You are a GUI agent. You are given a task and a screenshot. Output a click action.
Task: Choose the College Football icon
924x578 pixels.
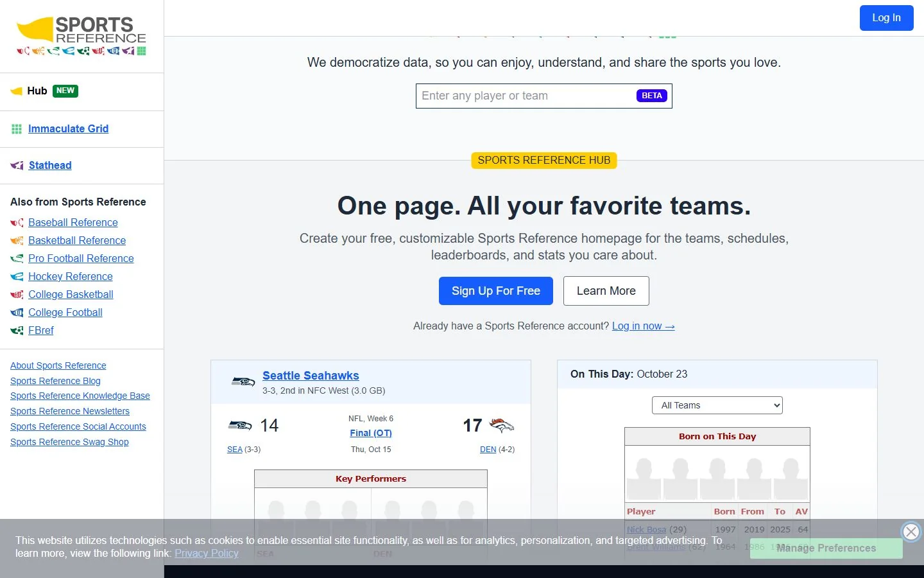tap(17, 313)
